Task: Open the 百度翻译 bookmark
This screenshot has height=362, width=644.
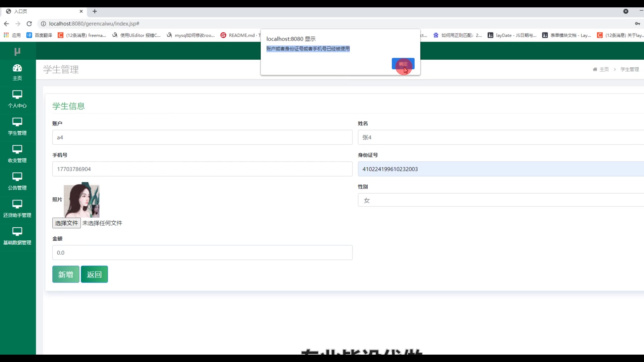Action: 40,35
